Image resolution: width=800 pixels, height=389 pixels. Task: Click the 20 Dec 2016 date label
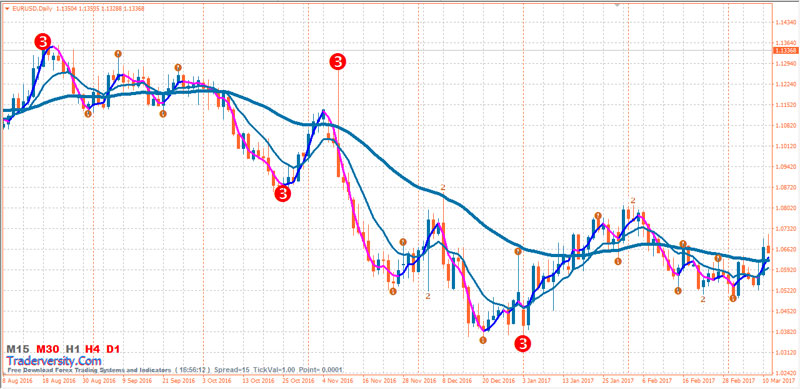[499, 380]
